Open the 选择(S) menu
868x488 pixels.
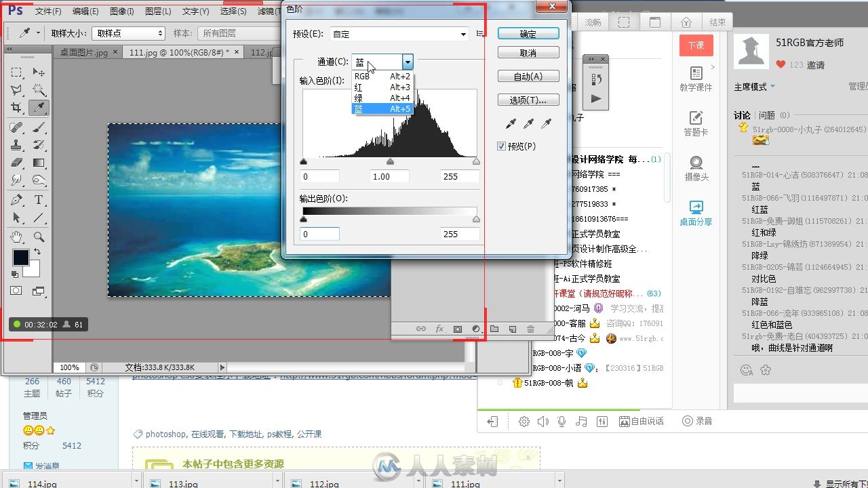[233, 12]
